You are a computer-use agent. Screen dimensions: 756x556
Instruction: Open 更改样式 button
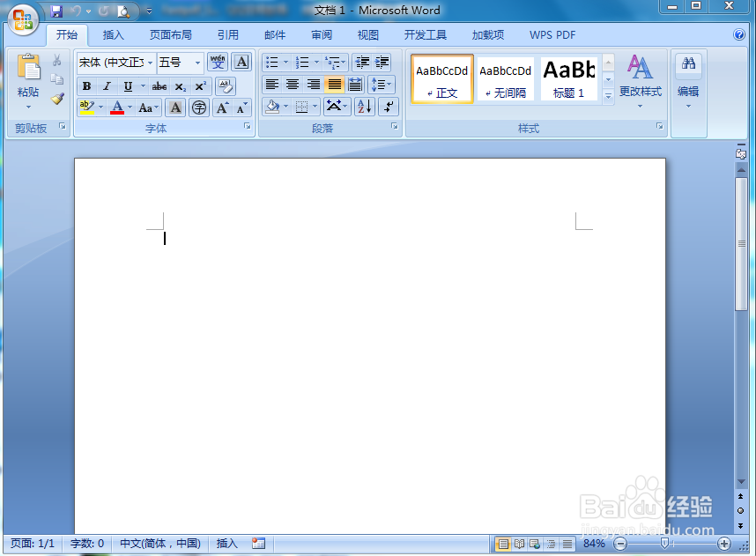click(641, 81)
